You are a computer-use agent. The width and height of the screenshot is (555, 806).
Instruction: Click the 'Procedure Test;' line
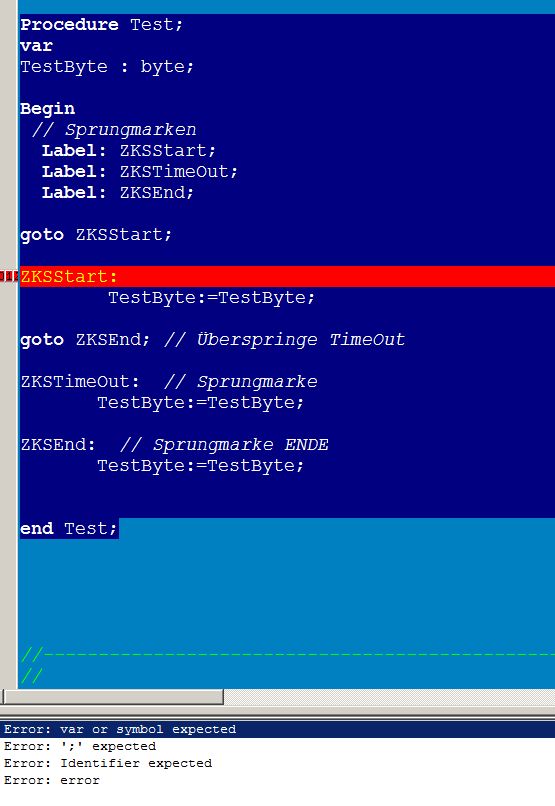pos(101,25)
